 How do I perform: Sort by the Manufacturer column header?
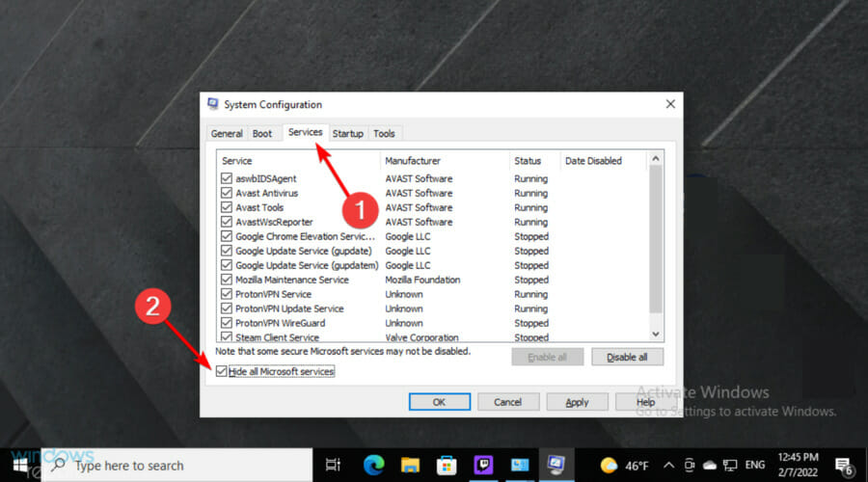pyautogui.click(x=445, y=160)
